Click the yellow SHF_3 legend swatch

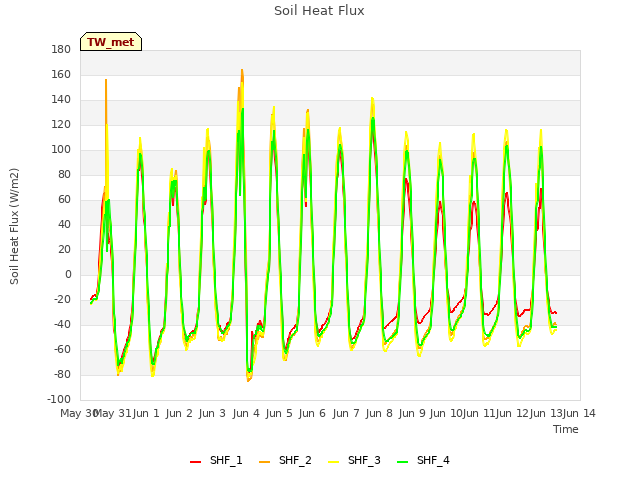click(333, 462)
